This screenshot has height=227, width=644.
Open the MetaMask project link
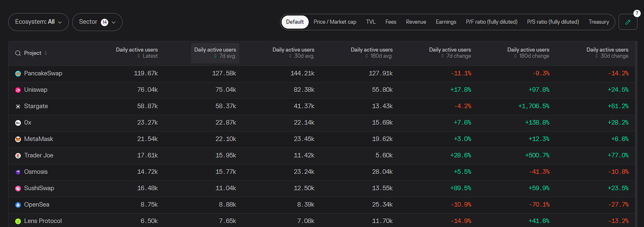(x=38, y=139)
